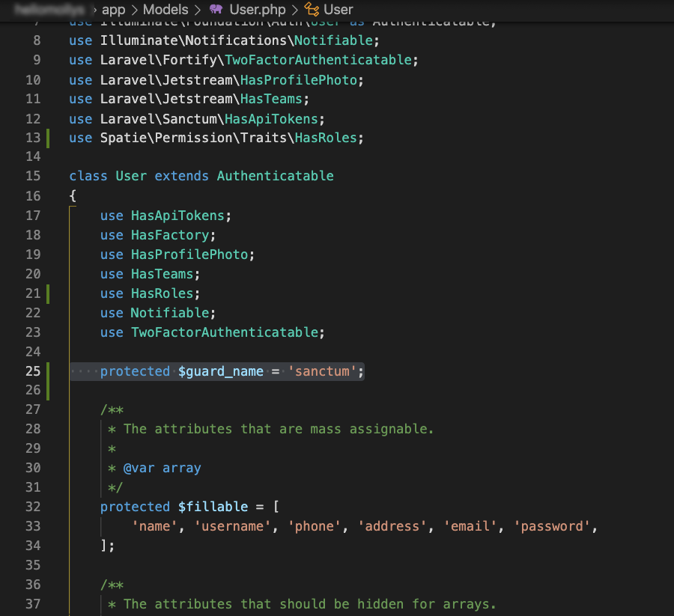Click the 'email' string in fillable array
Image resolution: width=674 pixels, height=616 pixels.
tap(470, 527)
